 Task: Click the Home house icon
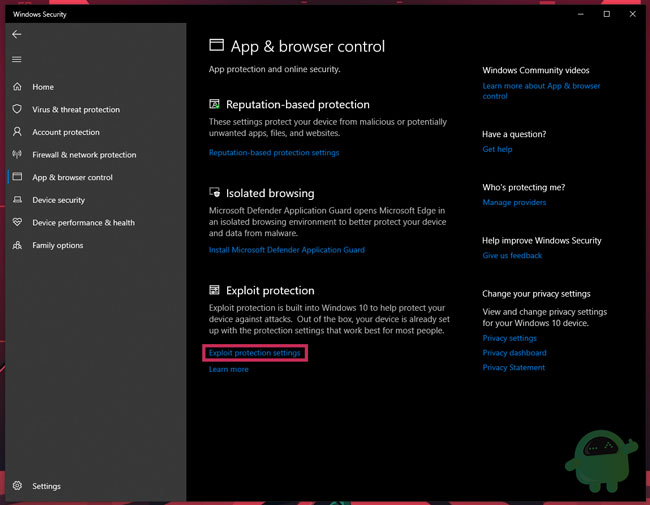pyautogui.click(x=17, y=87)
